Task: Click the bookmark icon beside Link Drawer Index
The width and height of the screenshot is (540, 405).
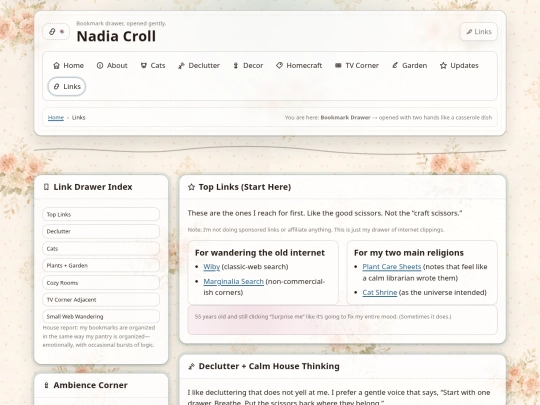Action: coord(46,187)
